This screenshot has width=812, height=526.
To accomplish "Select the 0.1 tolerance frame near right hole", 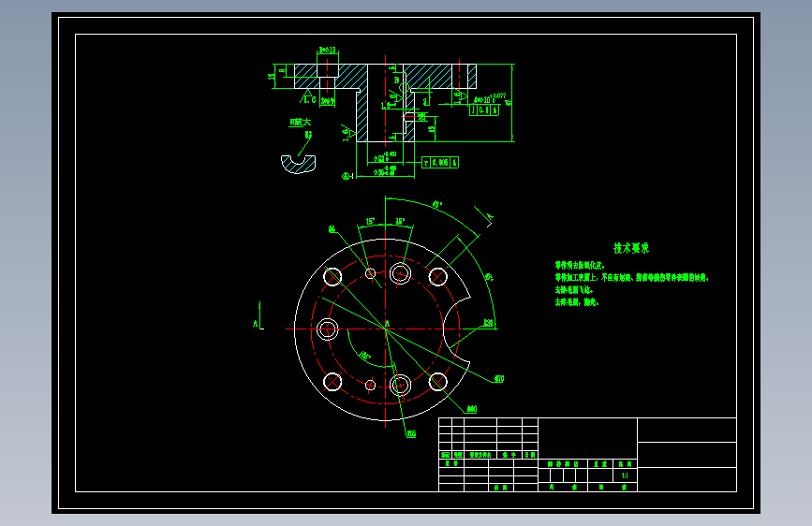I will (x=483, y=110).
